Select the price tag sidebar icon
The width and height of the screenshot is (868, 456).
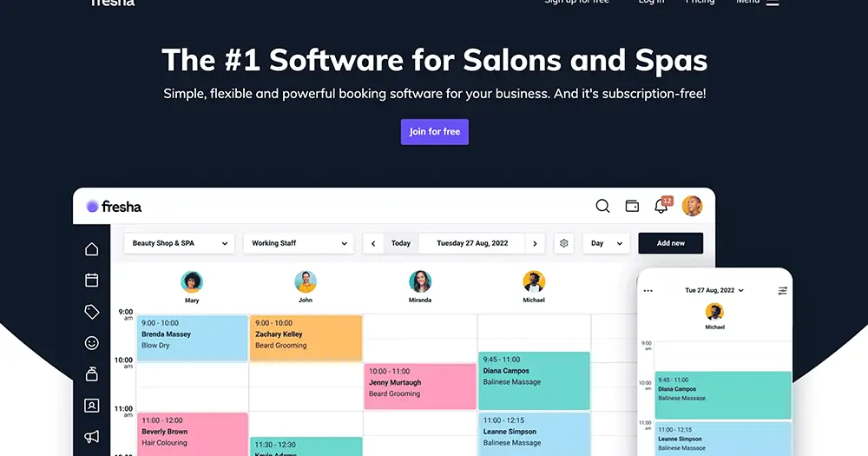pos(92,311)
